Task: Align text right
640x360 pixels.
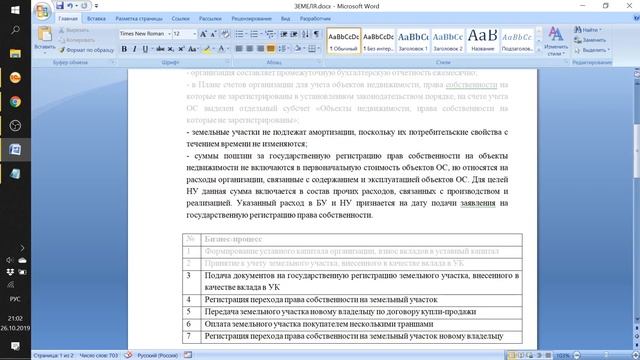Action: pos(260,49)
